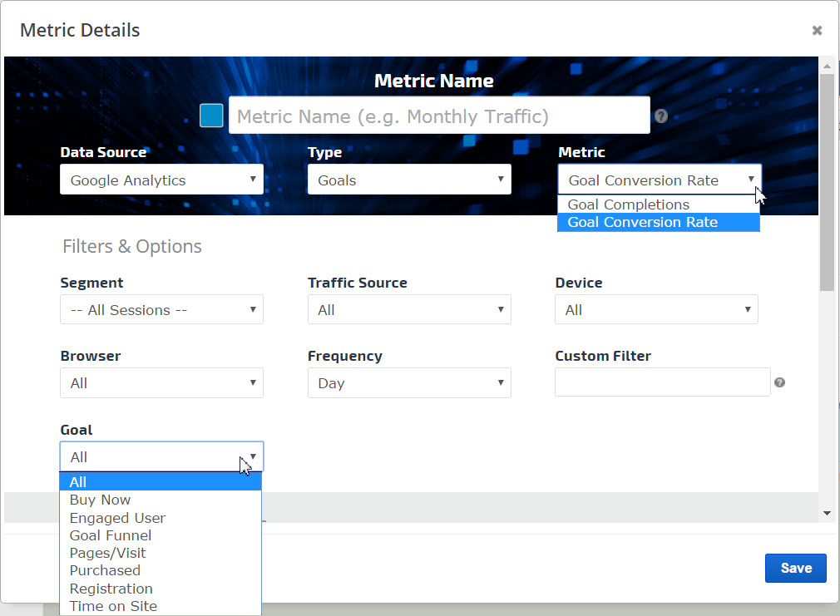Open the blue metric color swatch
The height and width of the screenshot is (616, 840).
pyautogui.click(x=211, y=116)
